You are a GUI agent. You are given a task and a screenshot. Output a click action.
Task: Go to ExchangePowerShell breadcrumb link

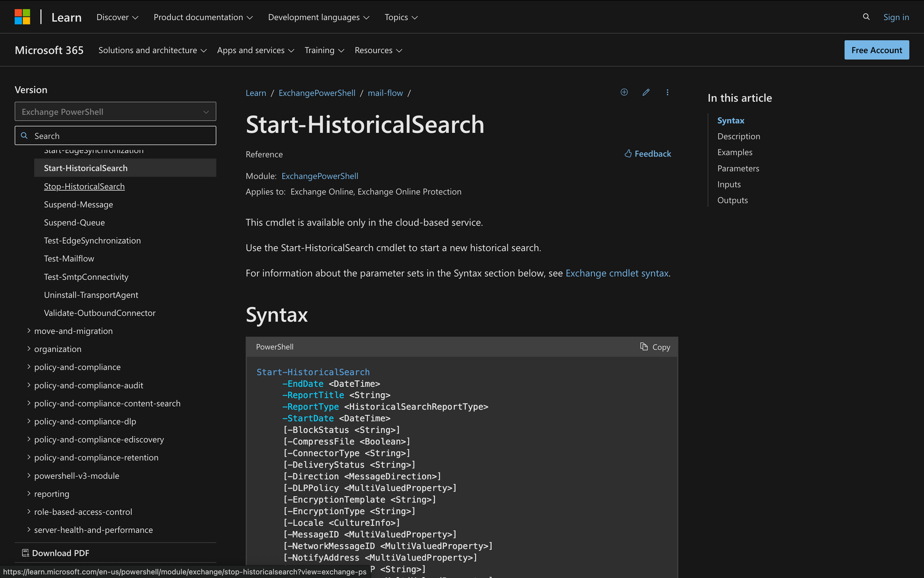click(317, 93)
